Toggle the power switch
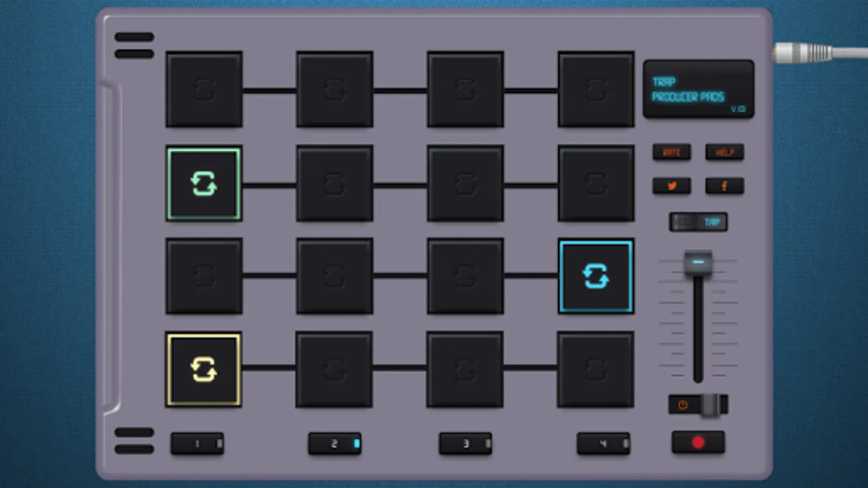The image size is (868, 488). [698, 405]
